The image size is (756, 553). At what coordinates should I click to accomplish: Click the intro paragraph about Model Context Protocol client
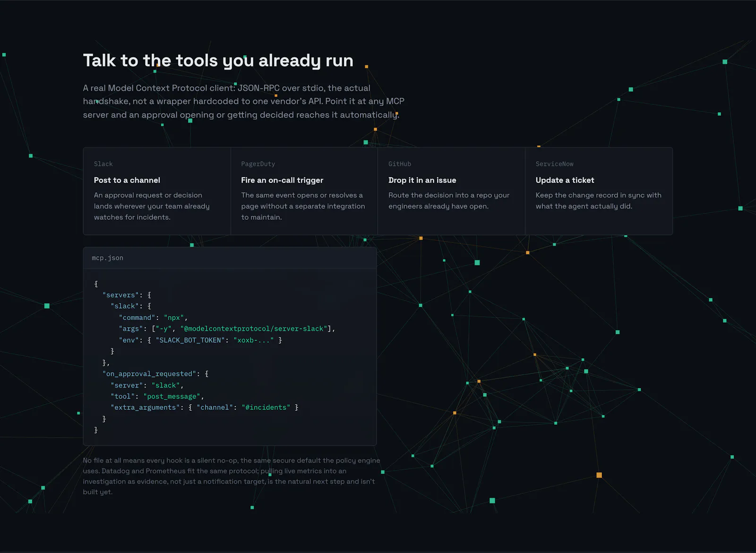[244, 102]
